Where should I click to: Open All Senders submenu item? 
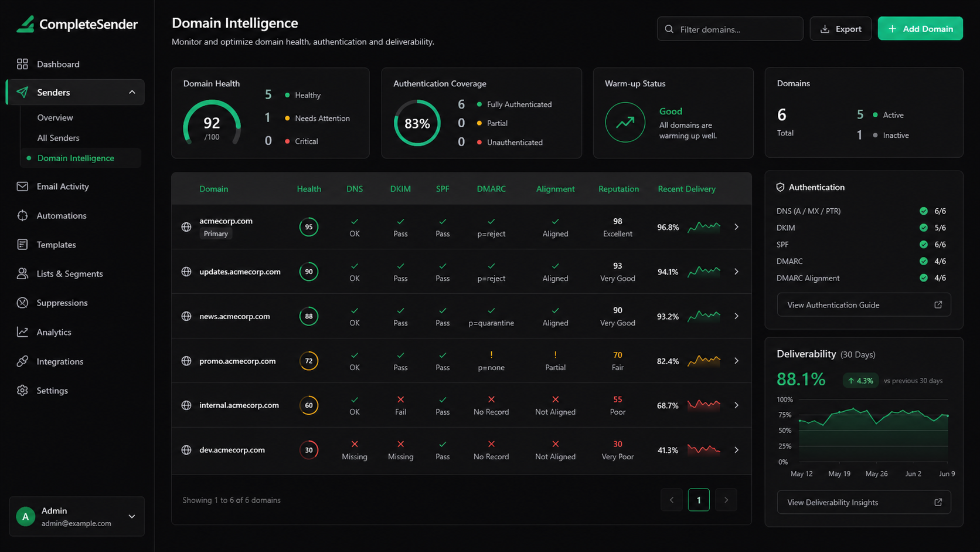tap(58, 138)
